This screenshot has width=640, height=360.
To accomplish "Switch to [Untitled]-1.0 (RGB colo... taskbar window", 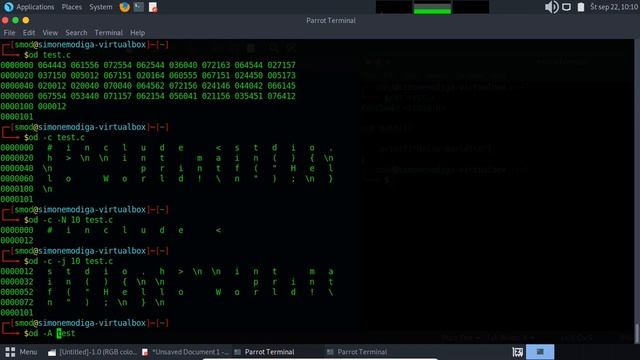I will tap(93, 352).
